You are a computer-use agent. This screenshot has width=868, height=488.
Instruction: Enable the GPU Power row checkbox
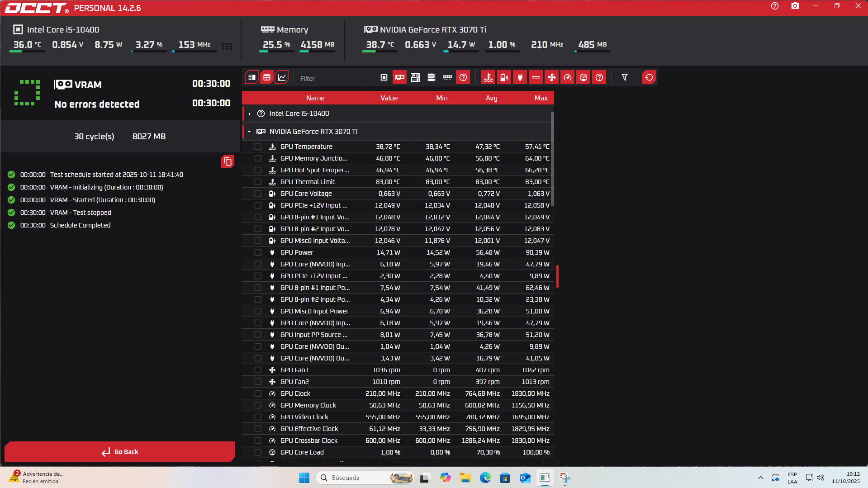click(x=258, y=252)
